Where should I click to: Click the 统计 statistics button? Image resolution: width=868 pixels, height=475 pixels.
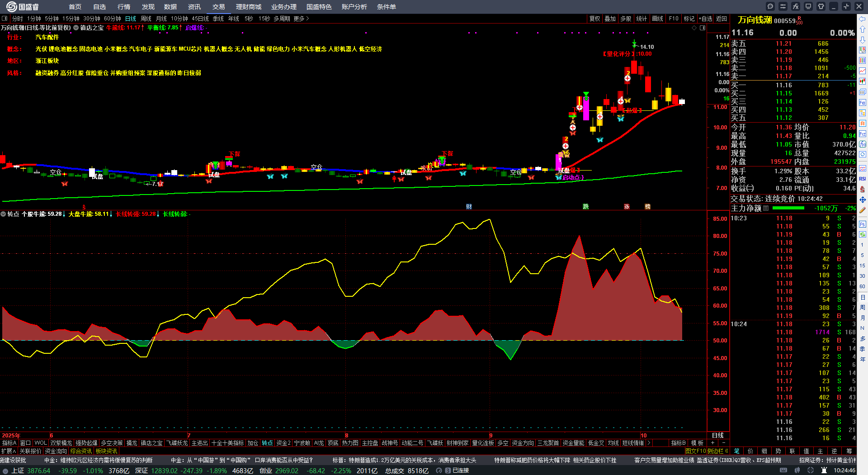(642, 19)
